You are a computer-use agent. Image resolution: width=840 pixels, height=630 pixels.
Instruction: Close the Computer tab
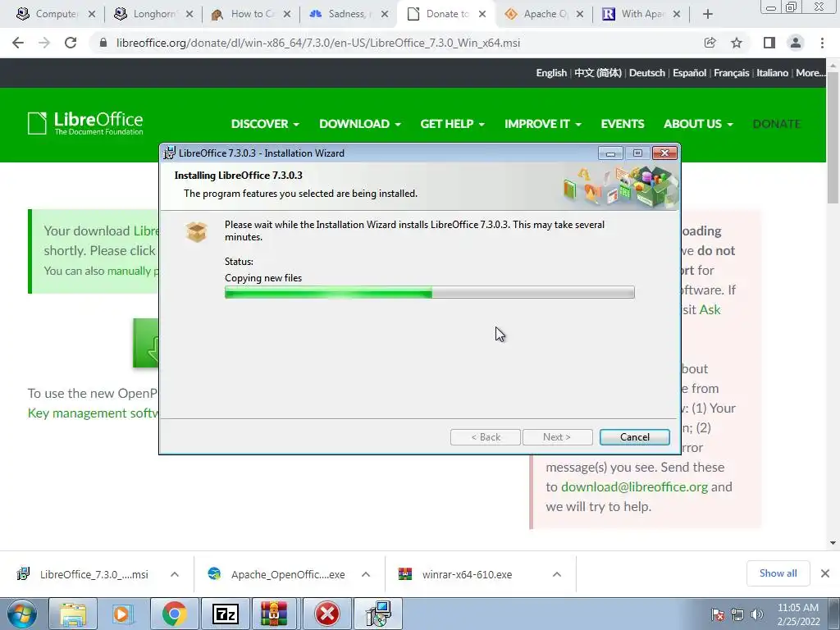click(x=92, y=15)
